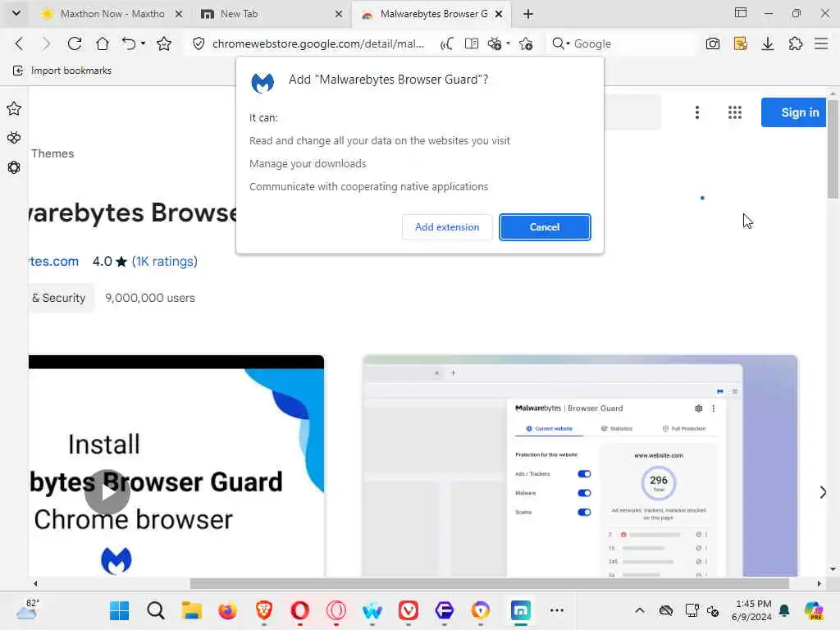The image size is (840, 630).
Task: Click the second sidebar icon below the star
Action: point(14,138)
